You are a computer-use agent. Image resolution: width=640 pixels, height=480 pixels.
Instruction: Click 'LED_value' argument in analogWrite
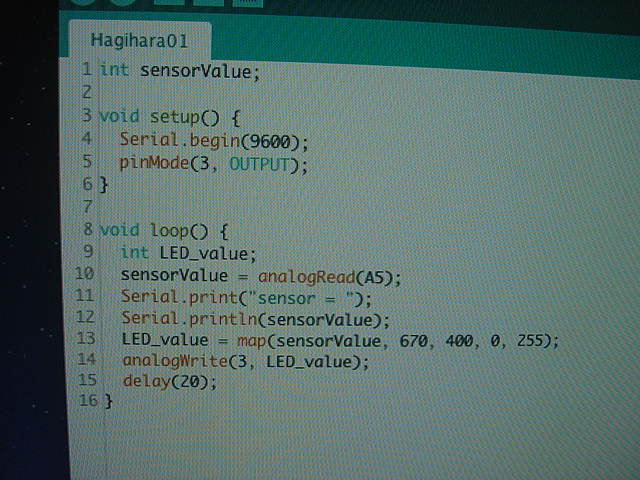309,362
